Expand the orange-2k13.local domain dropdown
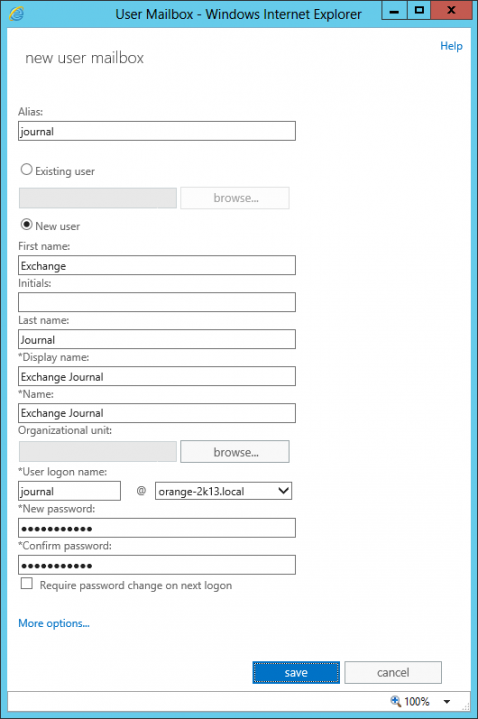Viewport: 478px width, 719px height. [223, 491]
